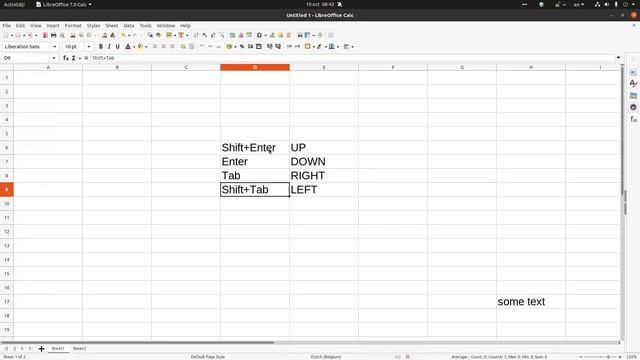Click the formula input line
The height and width of the screenshot is (360, 640).
[353, 58]
